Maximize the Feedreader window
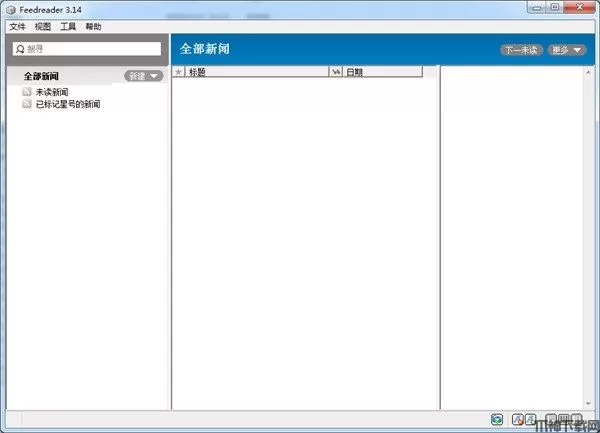Screen dimensions: 600x433 [554, 7]
